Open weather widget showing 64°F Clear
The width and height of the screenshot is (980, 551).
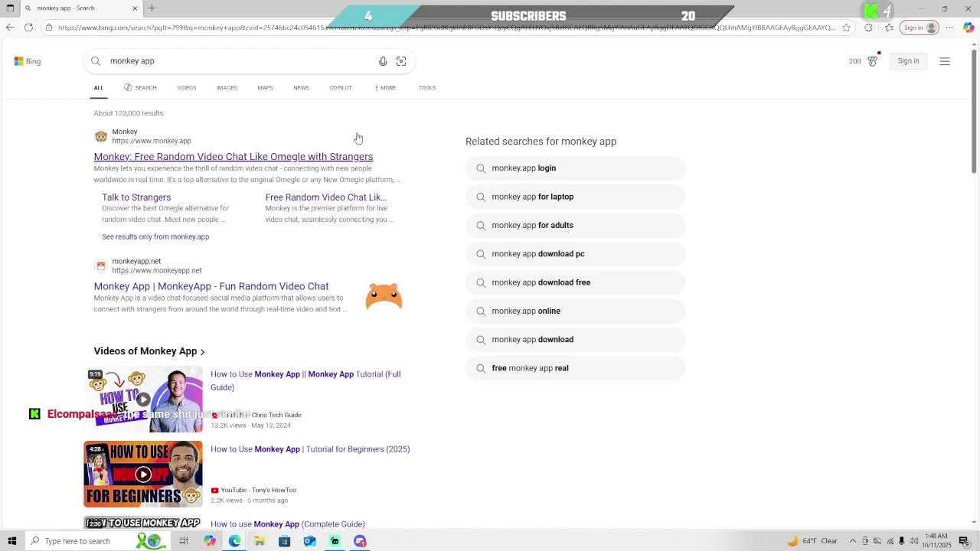tap(812, 541)
